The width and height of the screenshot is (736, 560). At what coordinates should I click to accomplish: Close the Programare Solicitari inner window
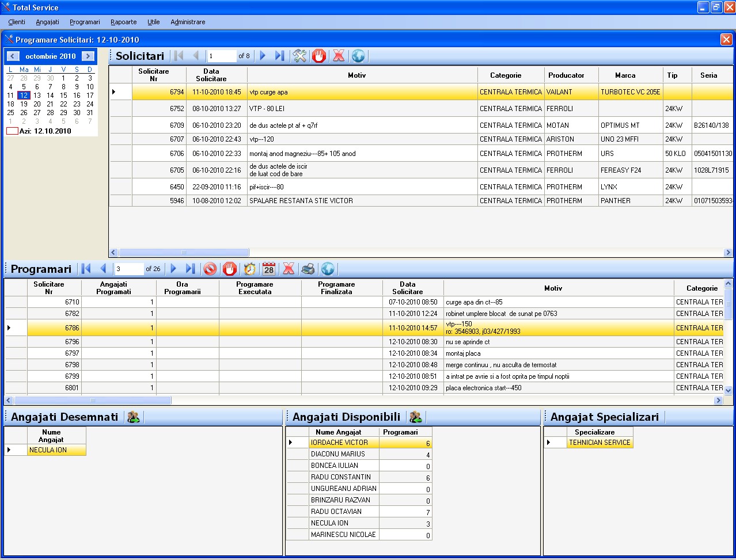coord(726,39)
